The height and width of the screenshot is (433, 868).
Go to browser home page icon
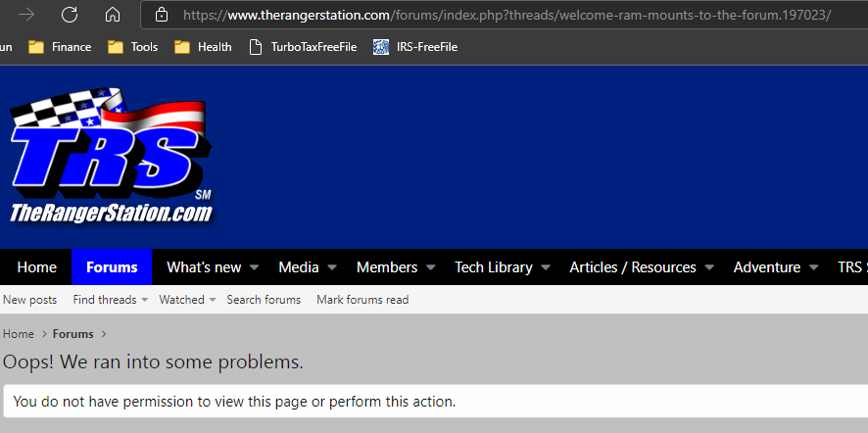click(113, 15)
